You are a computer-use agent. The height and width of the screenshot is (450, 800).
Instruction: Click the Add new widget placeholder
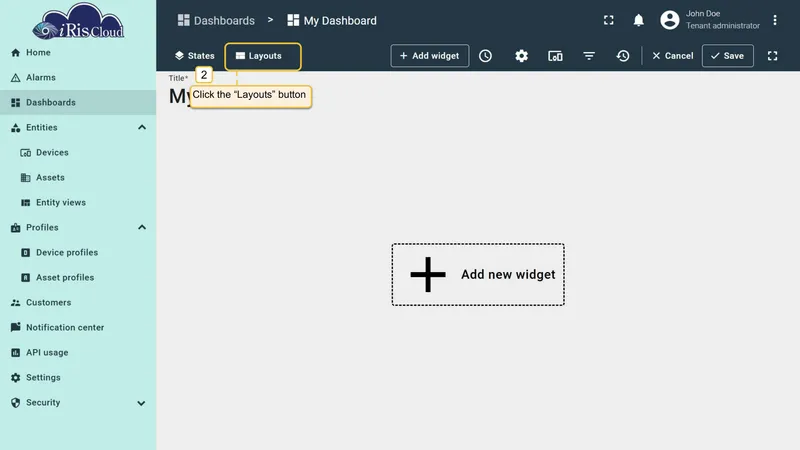(x=478, y=274)
